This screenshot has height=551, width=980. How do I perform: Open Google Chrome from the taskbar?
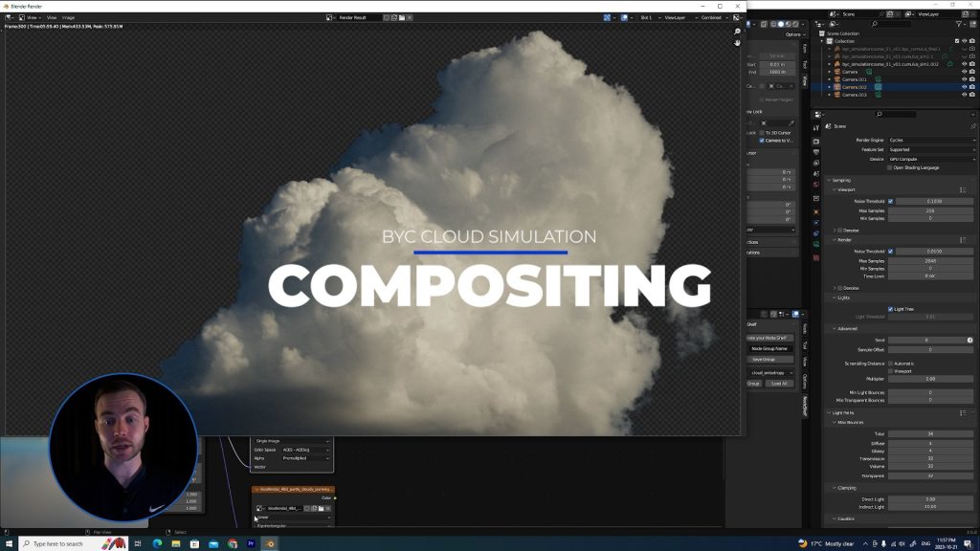(233, 543)
